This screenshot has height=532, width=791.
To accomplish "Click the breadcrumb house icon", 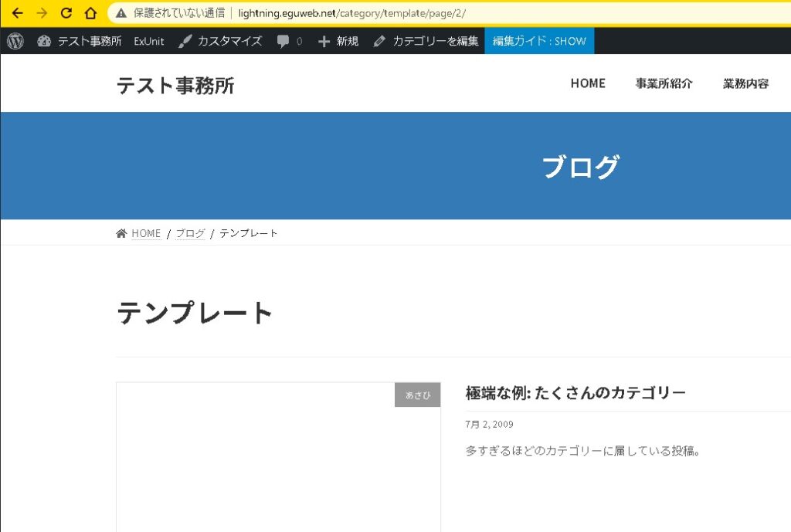I will click(x=121, y=233).
